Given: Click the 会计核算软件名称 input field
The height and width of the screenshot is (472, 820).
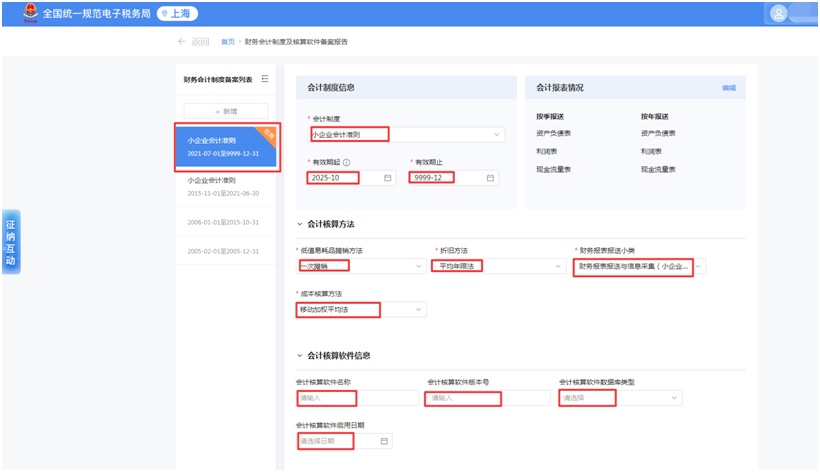Looking at the screenshot, I should [357, 398].
